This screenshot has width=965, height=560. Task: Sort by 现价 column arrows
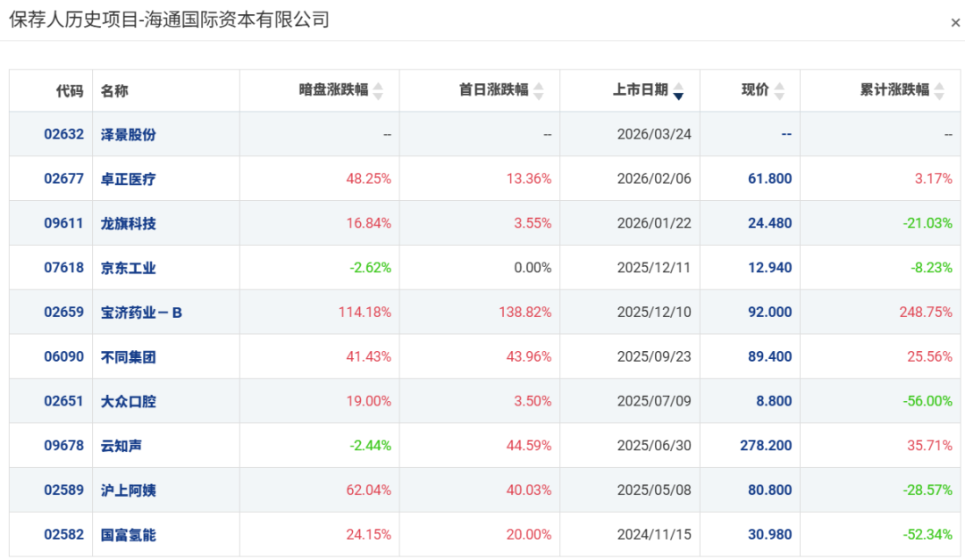[x=780, y=91]
